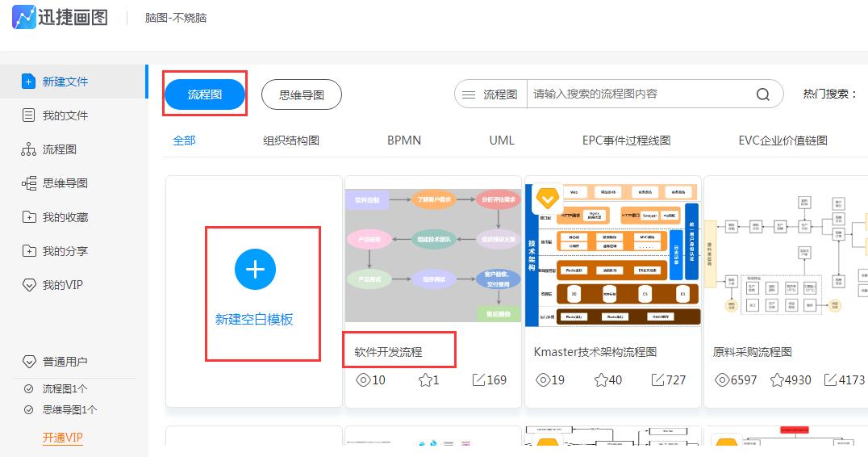Click the VIP badge on Kmaster技术架构流程图 thumbnail

(x=548, y=199)
